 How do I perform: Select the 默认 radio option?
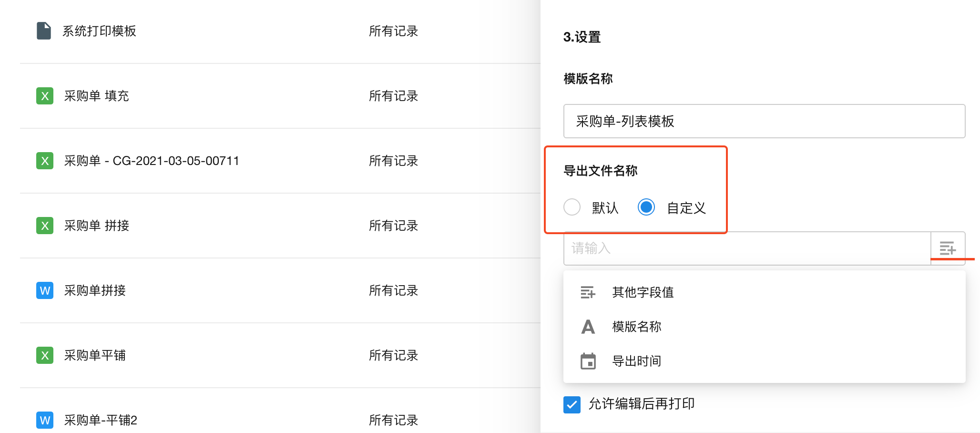tap(572, 207)
